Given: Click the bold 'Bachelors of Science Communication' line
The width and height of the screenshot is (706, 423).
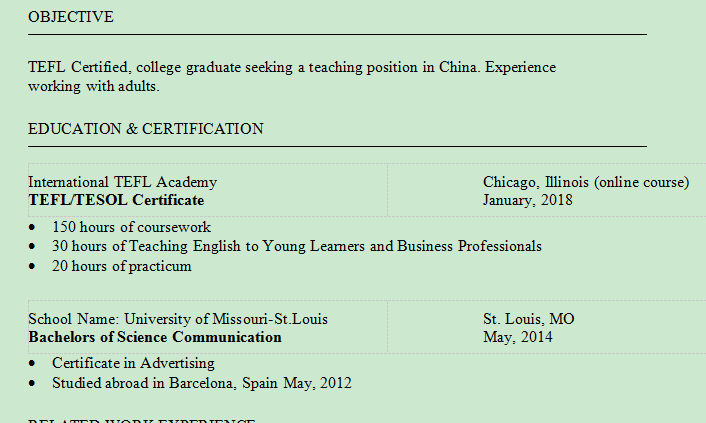Looking at the screenshot, I should point(155,337).
